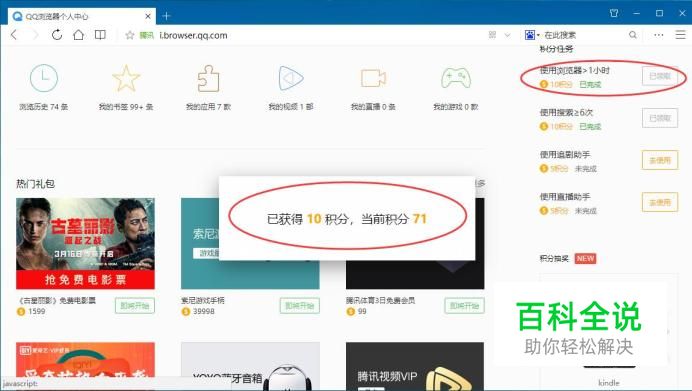Image resolution: width=692 pixels, height=391 pixels.
Task: Go to the browser home page
Action: click(x=79, y=35)
